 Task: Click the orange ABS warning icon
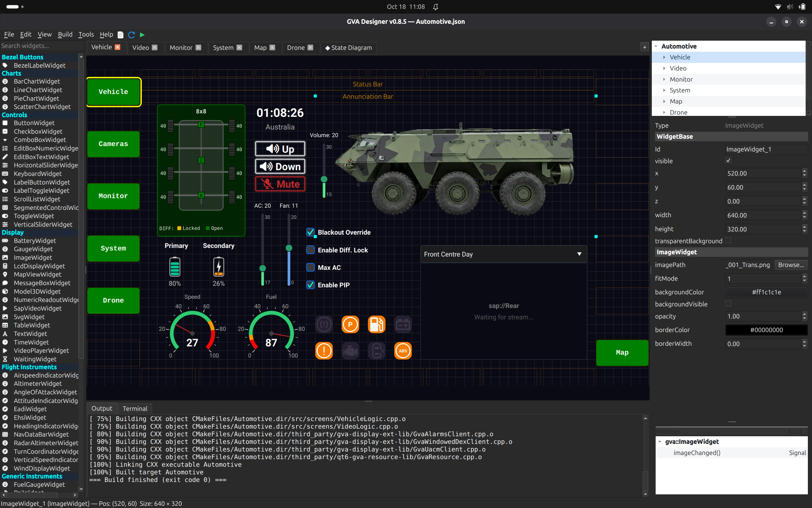click(403, 351)
